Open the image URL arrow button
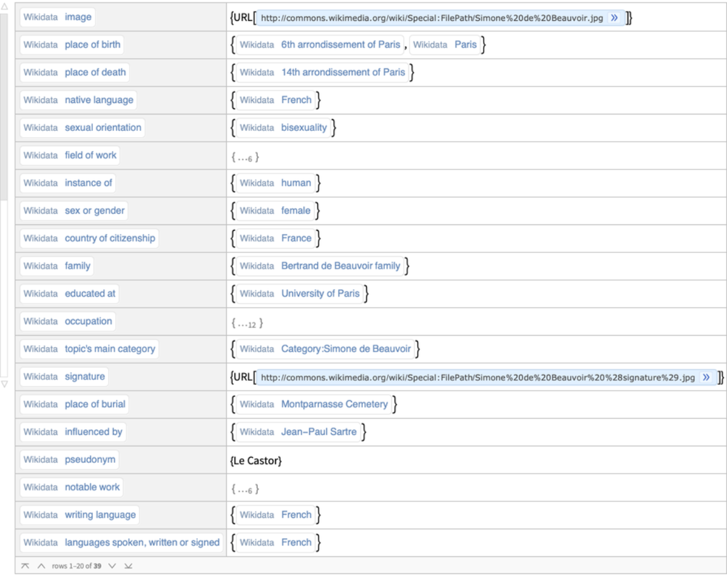This screenshot has width=727, height=588. (x=613, y=18)
